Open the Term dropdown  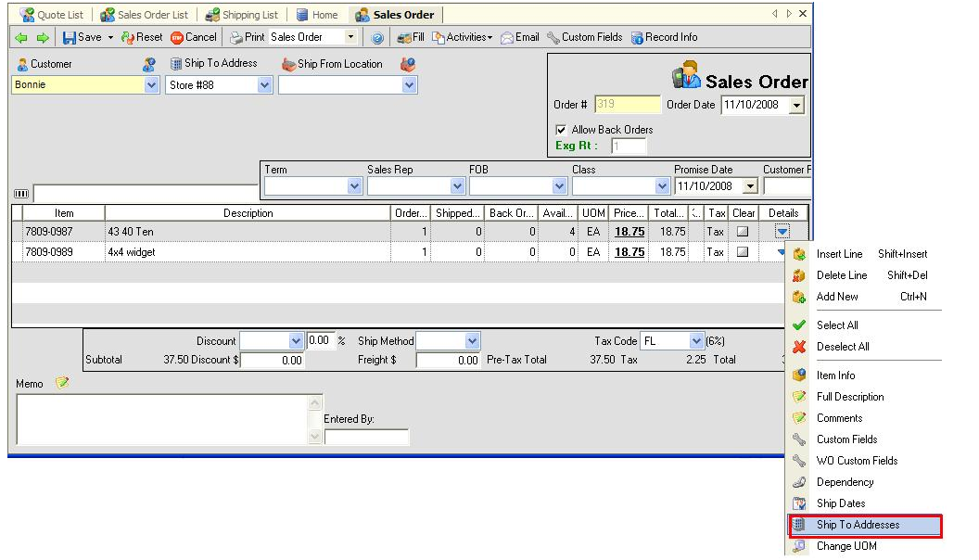(x=355, y=186)
